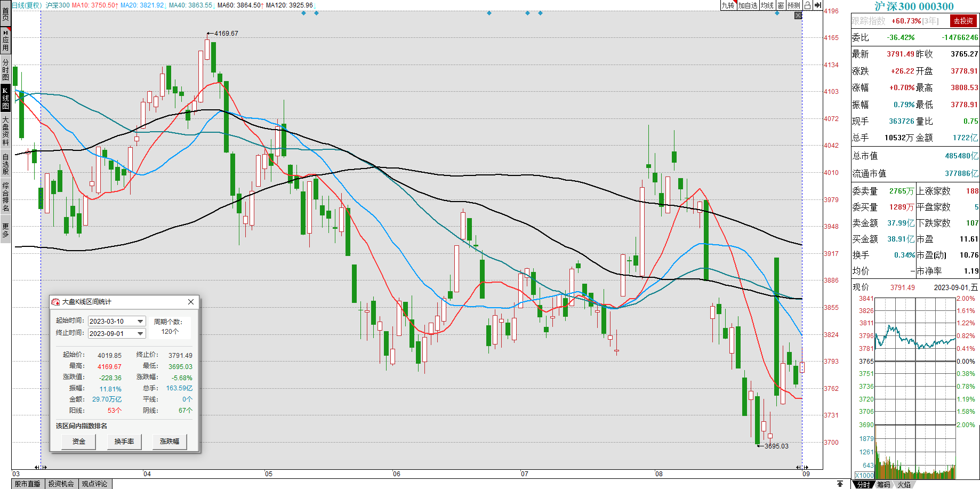
Task: Open the 九转 indicator tool
Action: coord(728,5)
